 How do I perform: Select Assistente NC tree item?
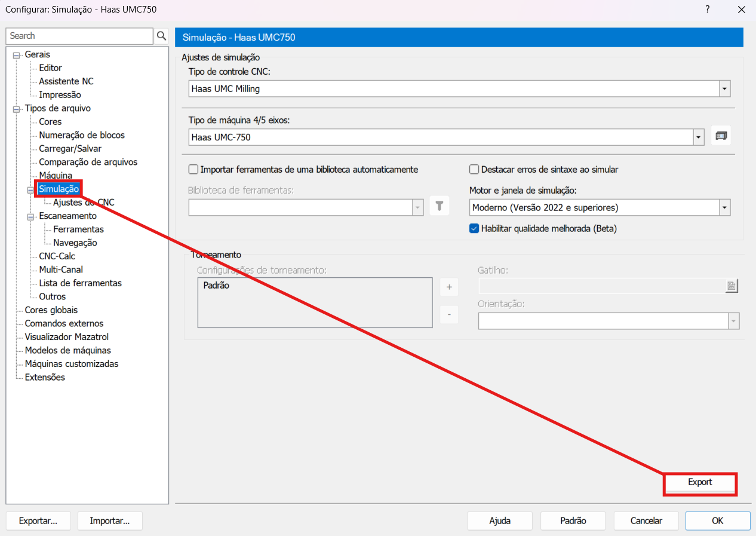coord(66,81)
